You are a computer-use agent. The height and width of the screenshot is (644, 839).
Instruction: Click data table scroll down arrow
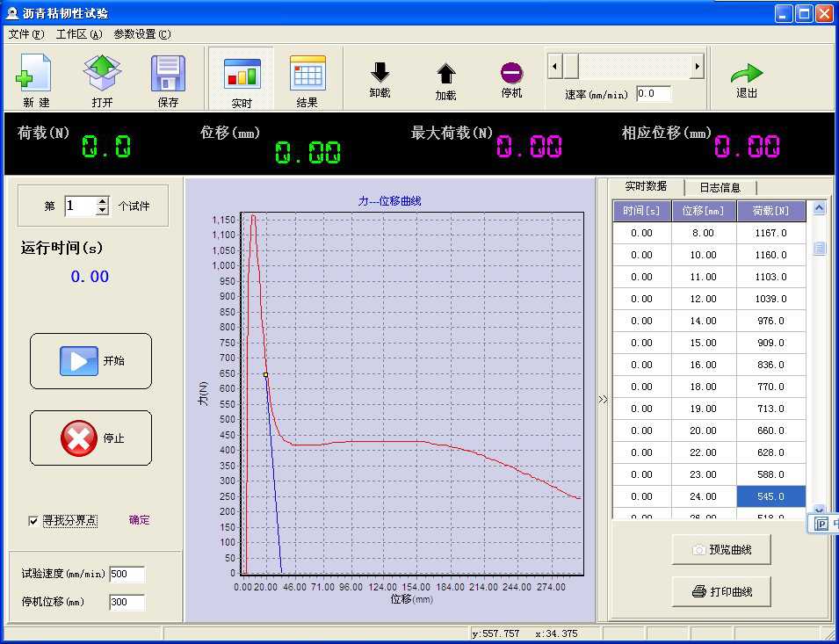(819, 510)
